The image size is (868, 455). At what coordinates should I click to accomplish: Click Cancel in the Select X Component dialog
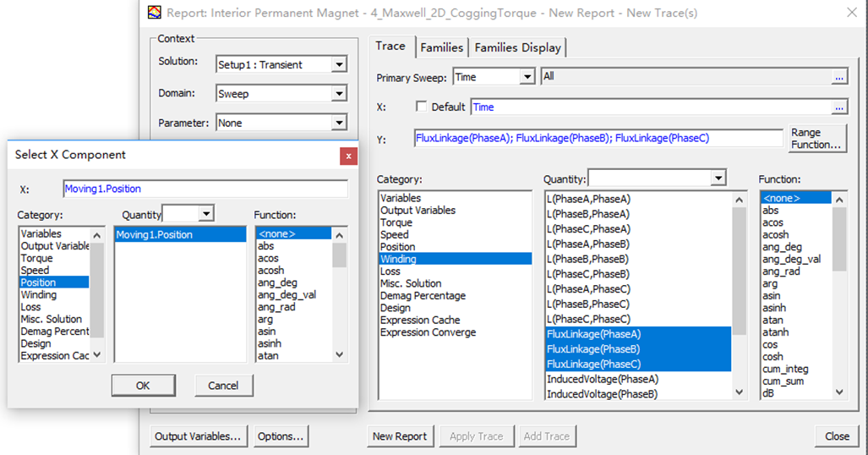pos(223,385)
